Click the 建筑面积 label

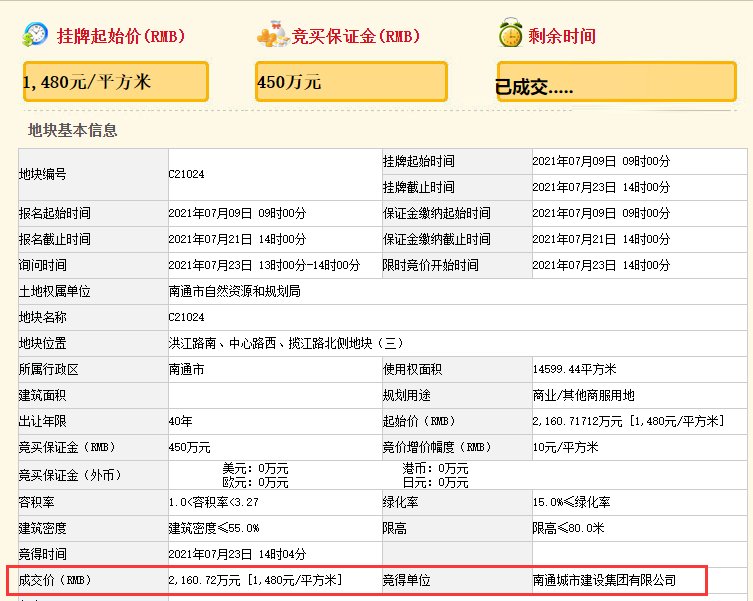coord(43,395)
